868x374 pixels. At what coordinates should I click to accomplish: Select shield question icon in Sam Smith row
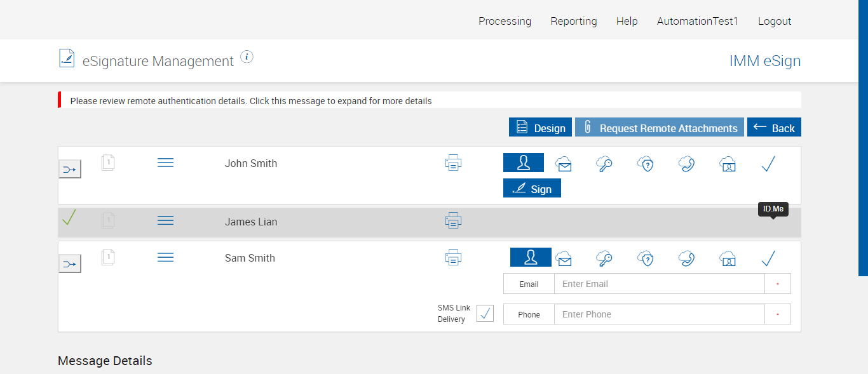(x=646, y=258)
